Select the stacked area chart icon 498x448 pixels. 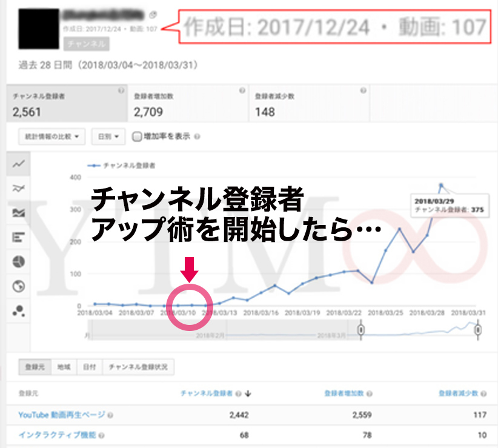(18, 213)
